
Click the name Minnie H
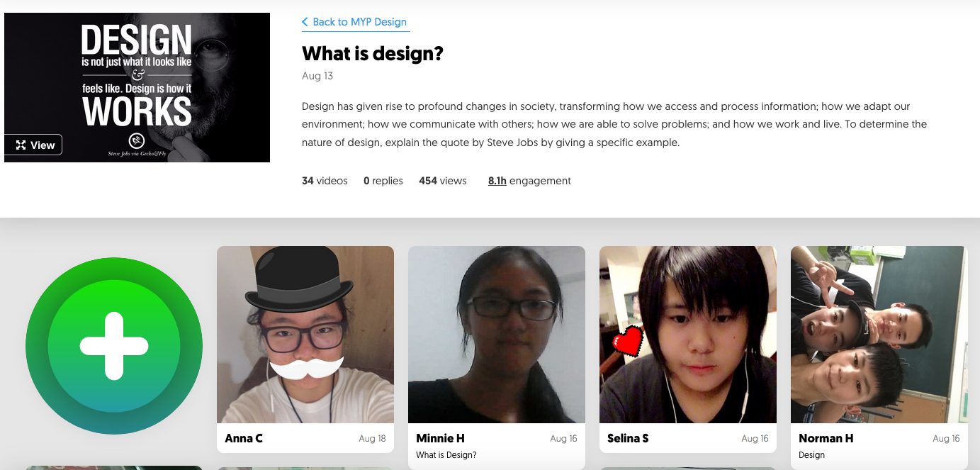pos(440,438)
